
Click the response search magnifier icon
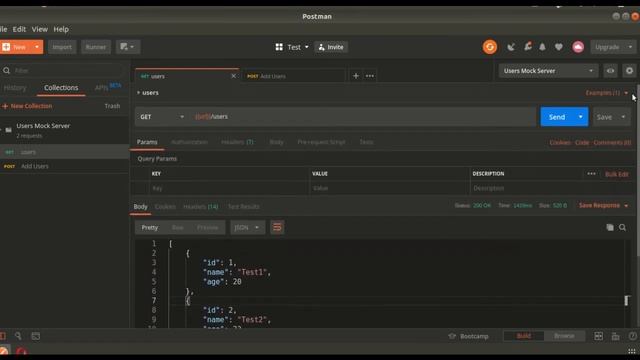click(x=622, y=227)
